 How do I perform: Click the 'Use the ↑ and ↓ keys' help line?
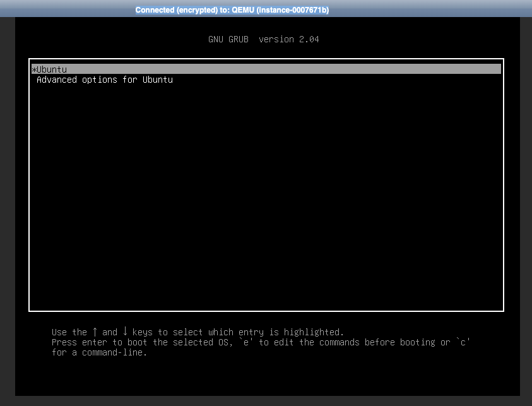point(198,331)
